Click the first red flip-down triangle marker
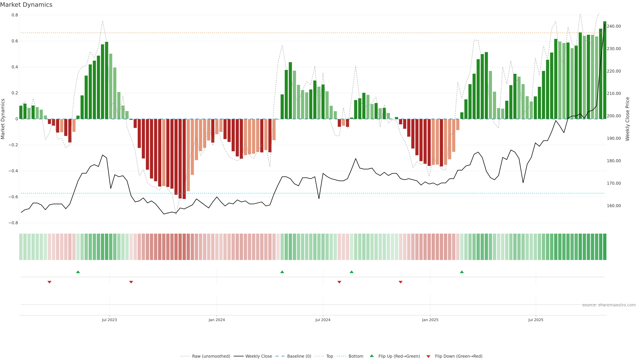The height and width of the screenshot is (362, 644). pyautogui.click(x=49, y=282)
